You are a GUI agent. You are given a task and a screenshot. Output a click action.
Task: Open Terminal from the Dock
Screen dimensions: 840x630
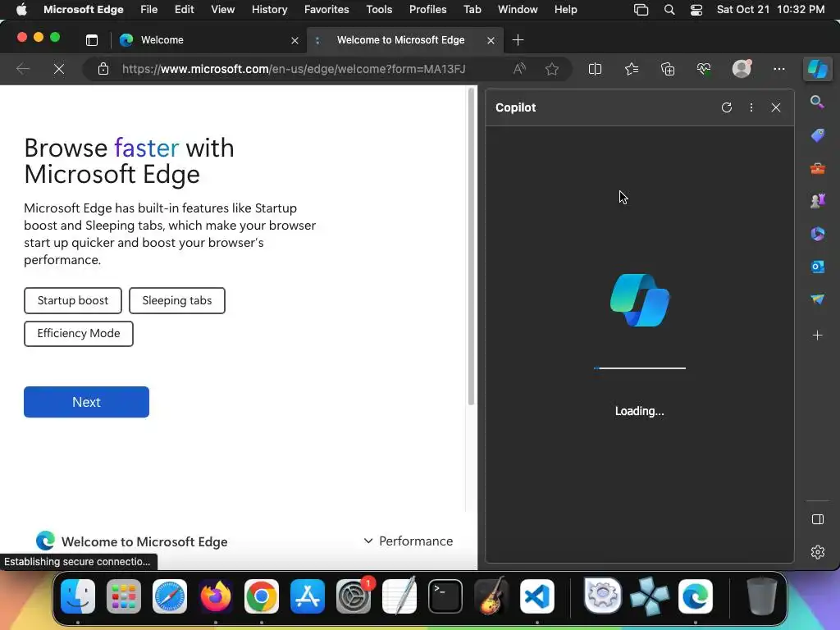(445, 596)
